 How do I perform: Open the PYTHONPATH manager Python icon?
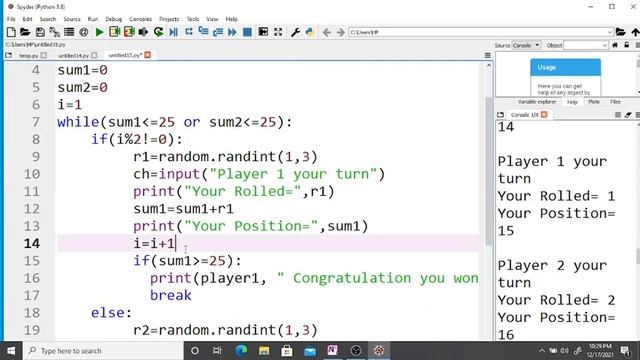[x=310, y=32]
